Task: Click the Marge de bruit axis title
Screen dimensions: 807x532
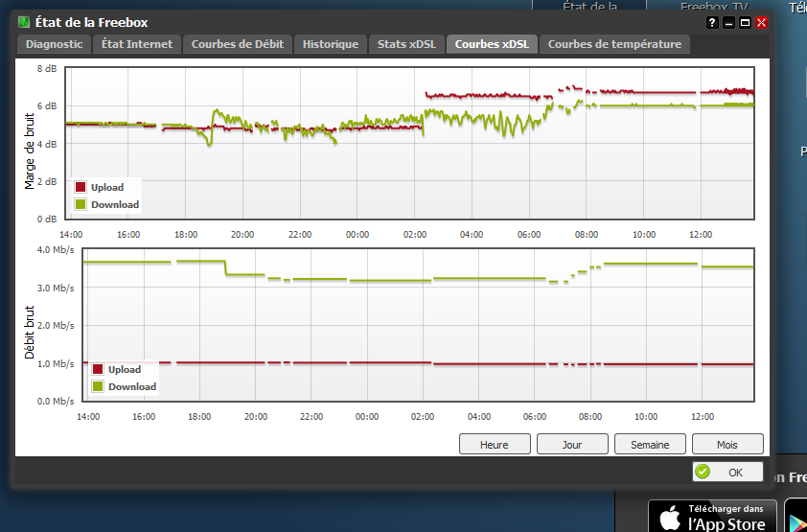Action: [x=30, y=151]
